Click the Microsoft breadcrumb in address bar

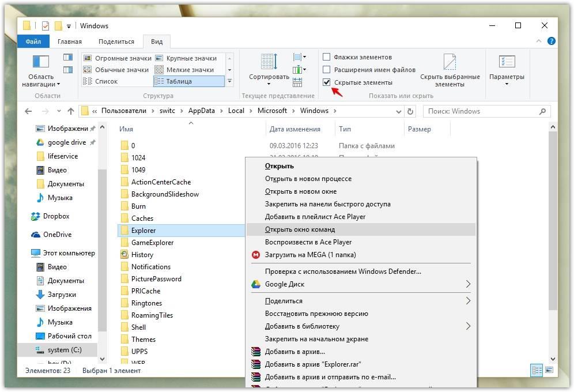(272, 111)
